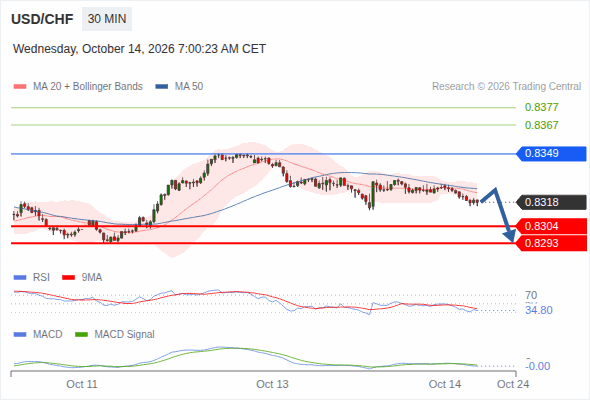Click the 'MACD' legend label
Screen dimensions: 590x400
click(47, 335)
